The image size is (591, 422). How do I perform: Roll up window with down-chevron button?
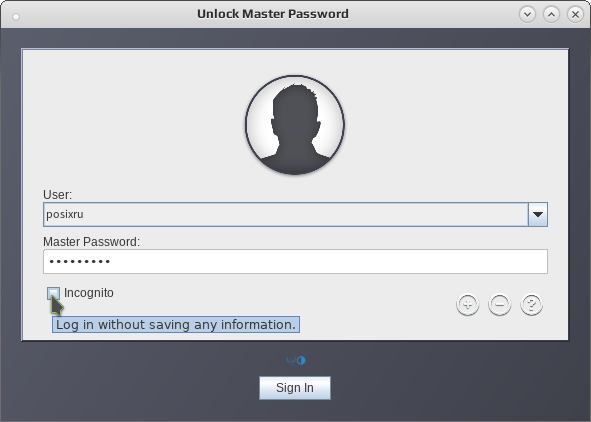point(527,15)
